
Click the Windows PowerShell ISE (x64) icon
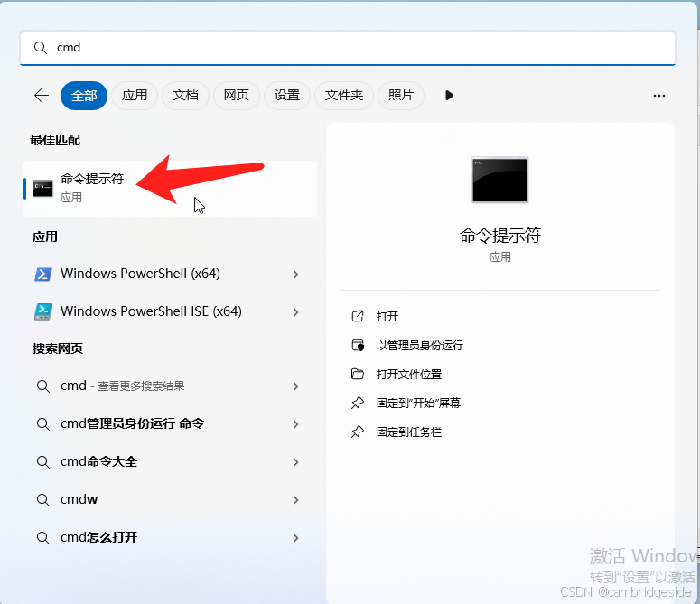(x=42, y=311)
